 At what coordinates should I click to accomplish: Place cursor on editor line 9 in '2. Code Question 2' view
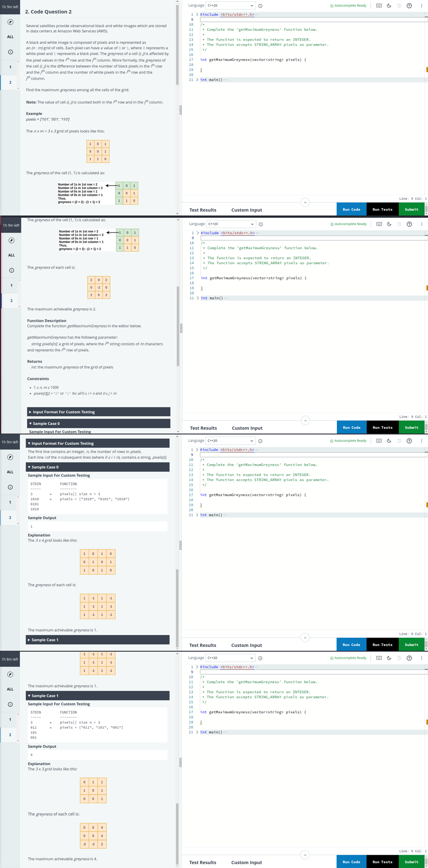(313, 20)
